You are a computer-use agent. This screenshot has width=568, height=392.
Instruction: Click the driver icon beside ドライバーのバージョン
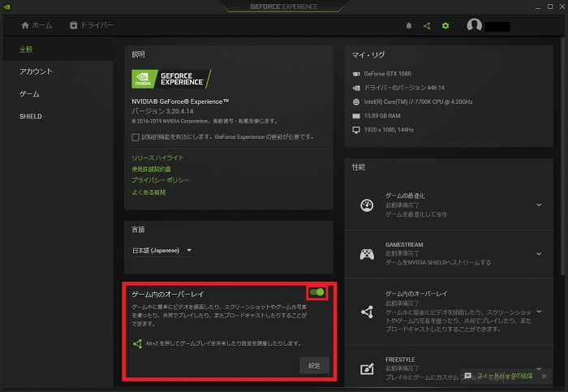(x=356, y=88)
